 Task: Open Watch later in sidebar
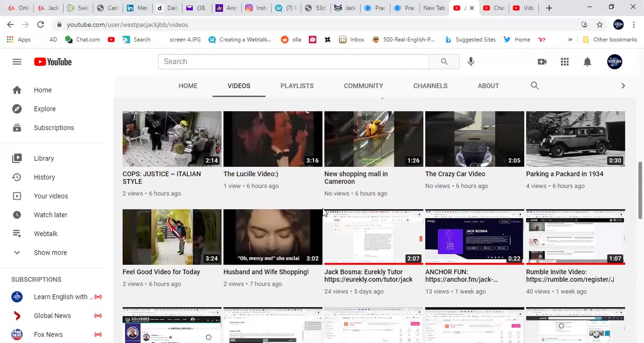(50, 215)
